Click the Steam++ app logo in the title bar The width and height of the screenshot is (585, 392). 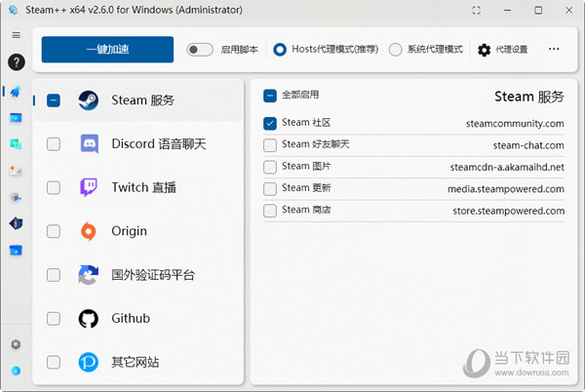(13, 10)
